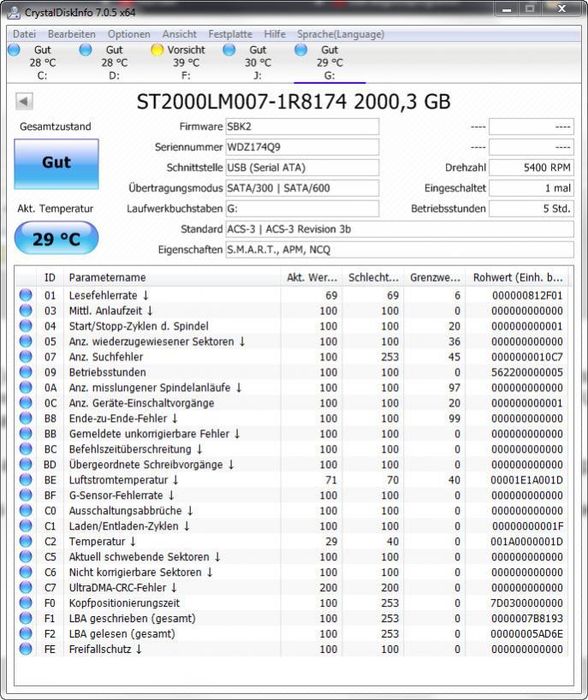This screenshot has width=588, height=700.
Task: Click the Seriennummer field WDZ174Q9
Action: tap(302, 147)
